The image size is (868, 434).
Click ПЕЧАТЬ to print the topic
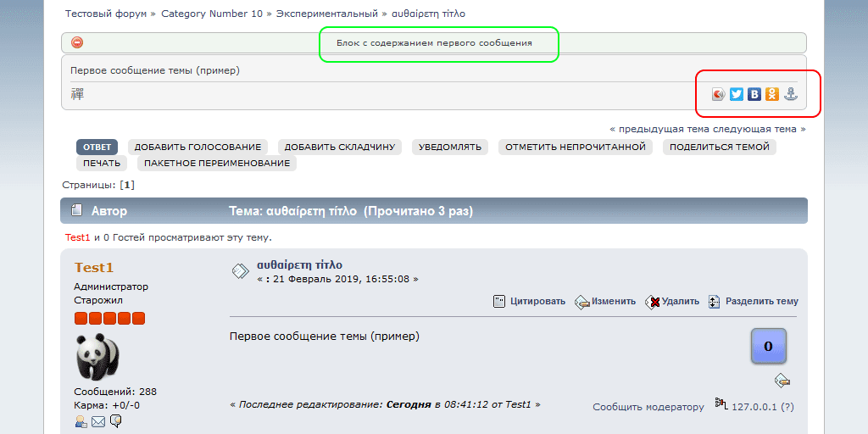click(x=102, y=163)
